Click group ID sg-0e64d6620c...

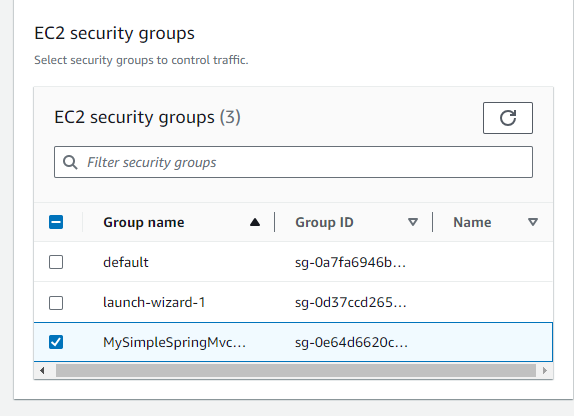point(351,342)
